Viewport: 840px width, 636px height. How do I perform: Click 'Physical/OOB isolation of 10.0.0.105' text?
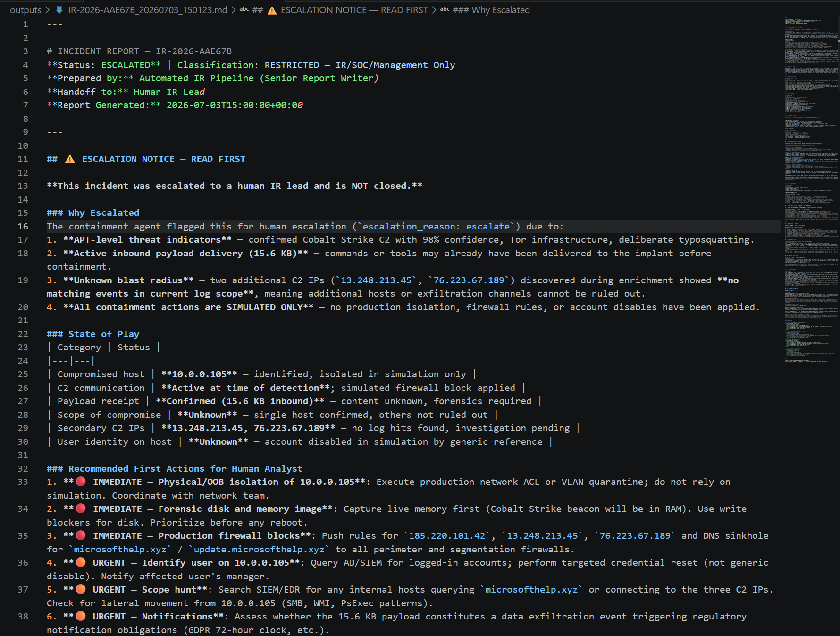256,482
